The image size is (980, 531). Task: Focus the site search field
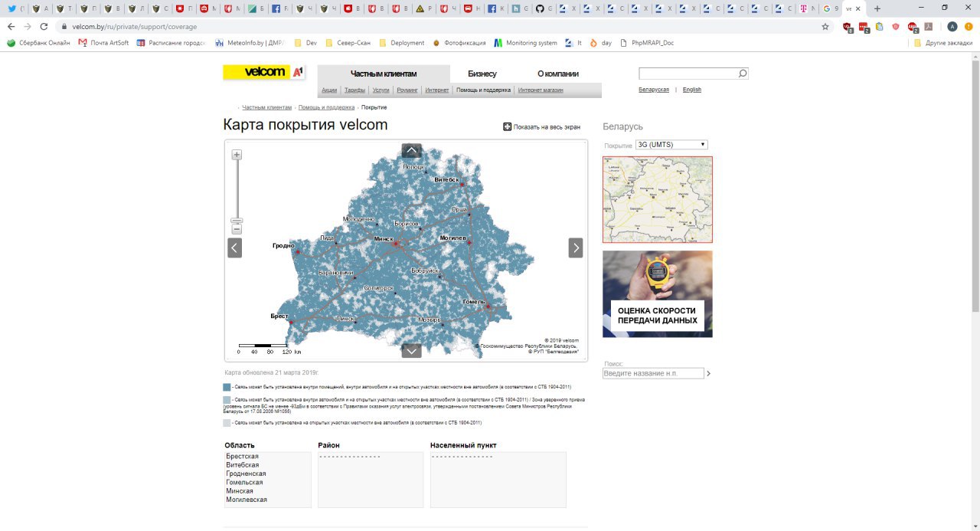[688, 74]
